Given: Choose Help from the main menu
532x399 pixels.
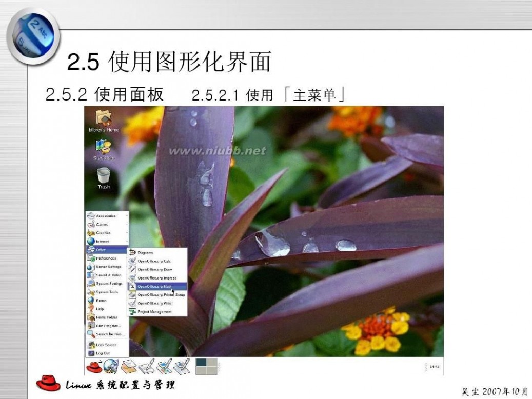Looking at the screenshot, I should (107, 309).
